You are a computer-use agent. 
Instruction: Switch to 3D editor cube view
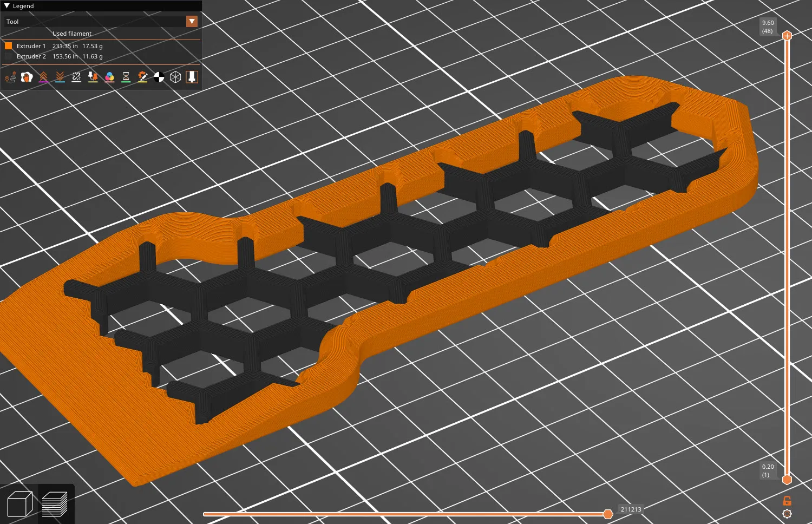pos(20,504)
